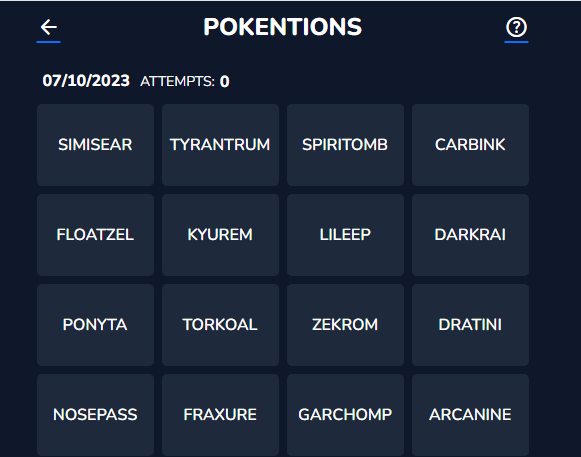Viewport: 581px width, 457px height.
Task: Select the PONYTA tile
Action: (96, 325)
